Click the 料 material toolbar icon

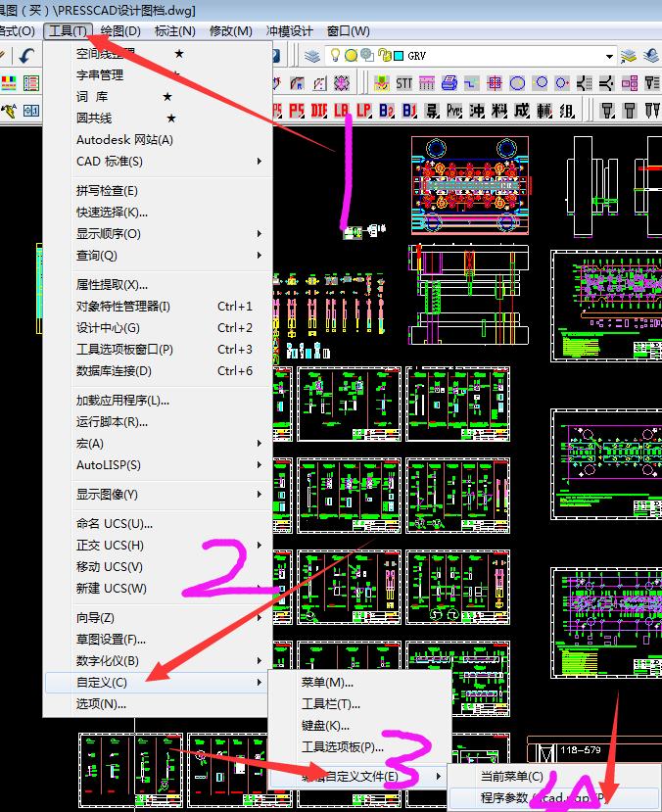click(499, 111)
